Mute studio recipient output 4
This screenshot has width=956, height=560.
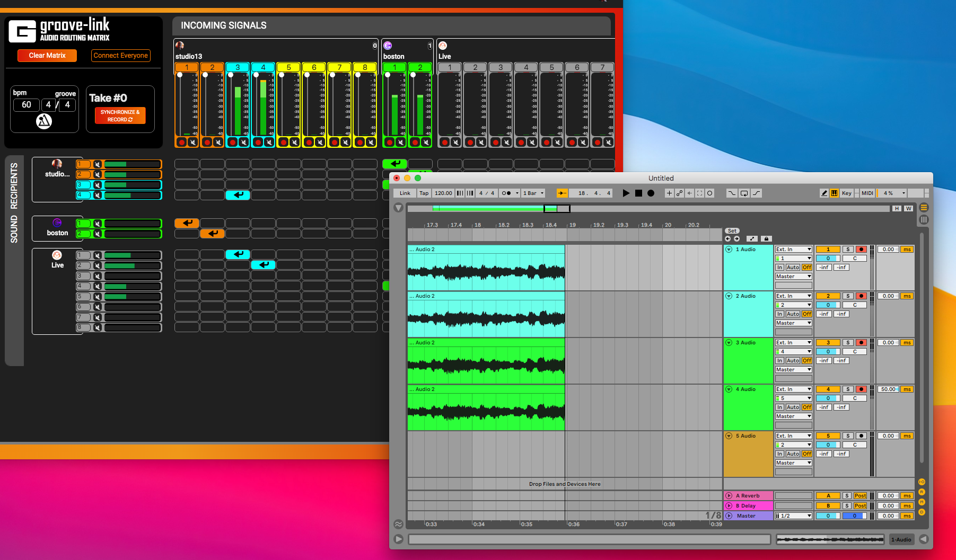click(x=98, y=195)
